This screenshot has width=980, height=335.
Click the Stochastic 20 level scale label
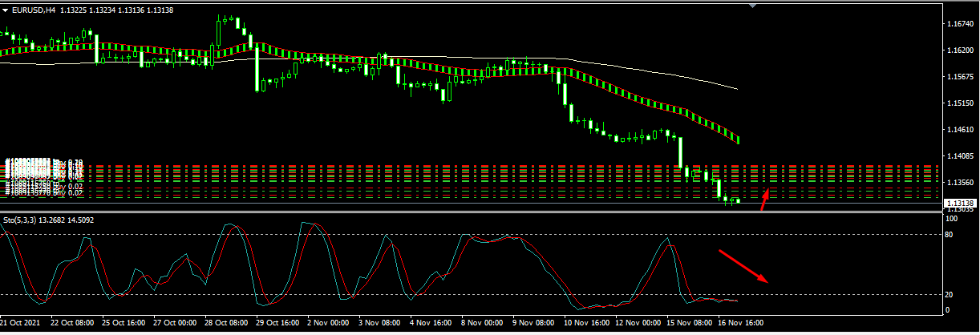click(x=951, y=294)
